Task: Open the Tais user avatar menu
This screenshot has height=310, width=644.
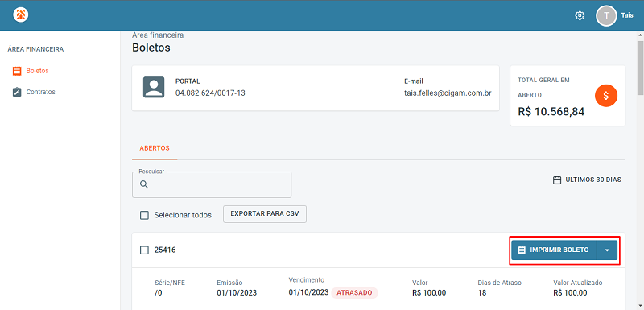Action: [x=606, y=15]
